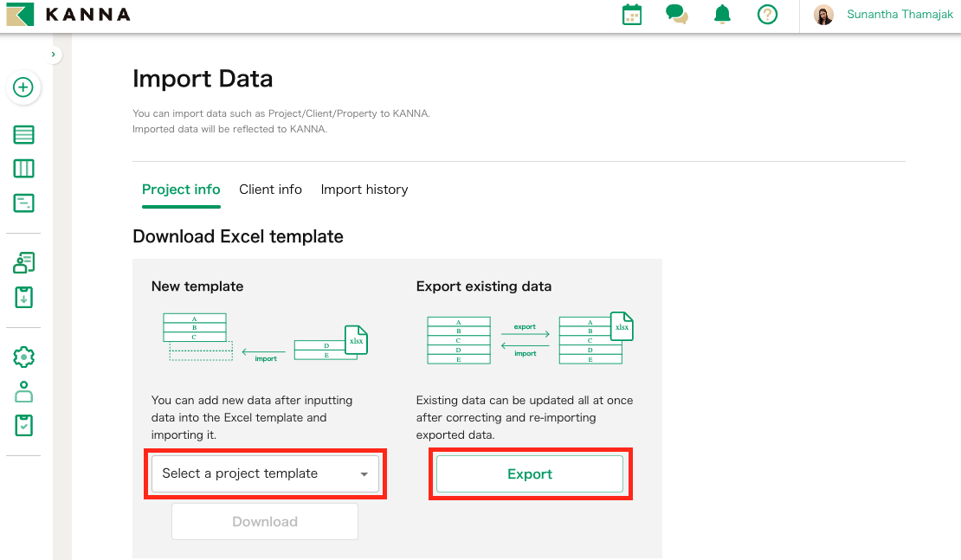961x560 pixels.
Task: Click the Sunantha Thamajak profile name
Action: [x=900, y=14]
